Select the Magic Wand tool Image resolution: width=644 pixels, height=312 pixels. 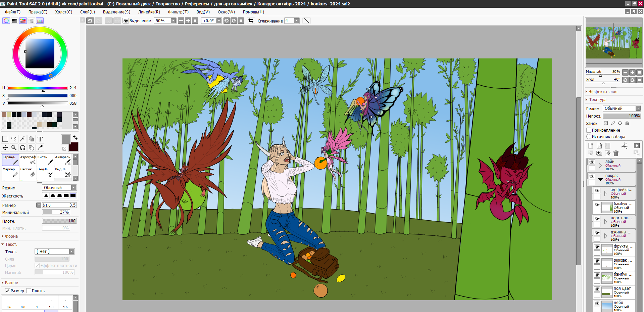pos(22,139)
